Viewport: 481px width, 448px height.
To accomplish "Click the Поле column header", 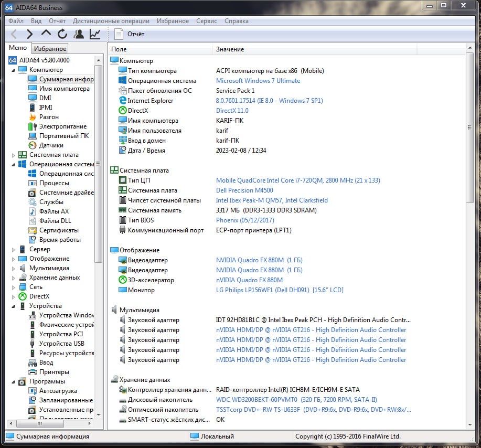I will tap(160, 49).
